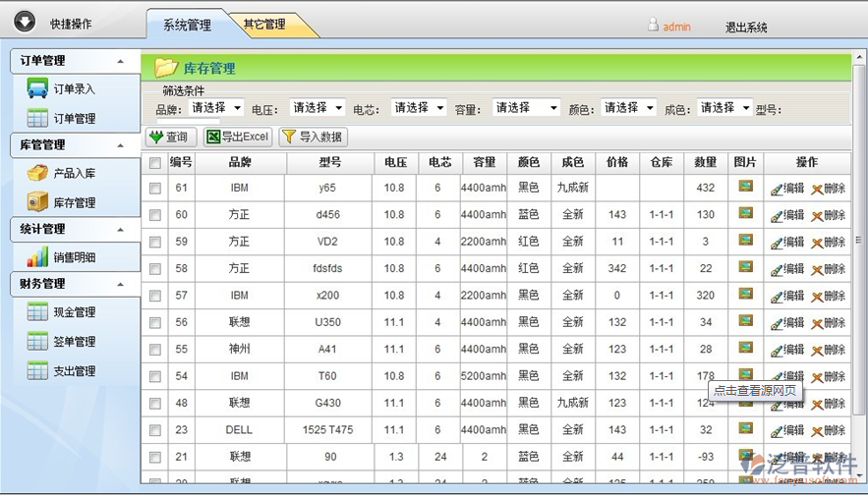The width and height of the screenshot is (868, 496).
Task: Collapse the 订单管理 sidebar section
Action: [x=121, y=61]
